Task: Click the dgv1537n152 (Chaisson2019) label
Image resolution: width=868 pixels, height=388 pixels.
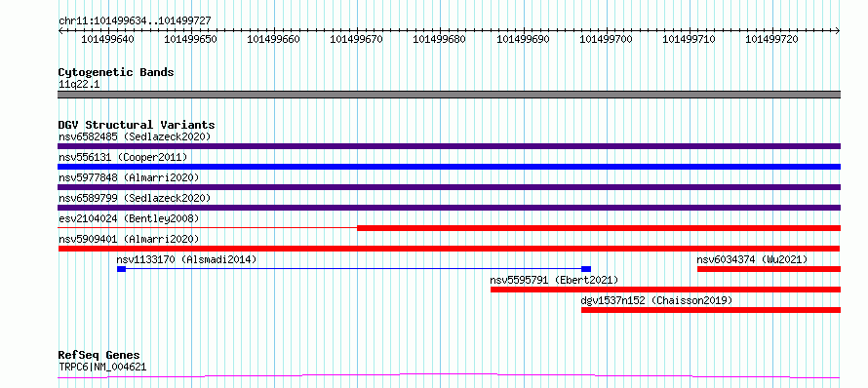Action: (x=656, y=300)
